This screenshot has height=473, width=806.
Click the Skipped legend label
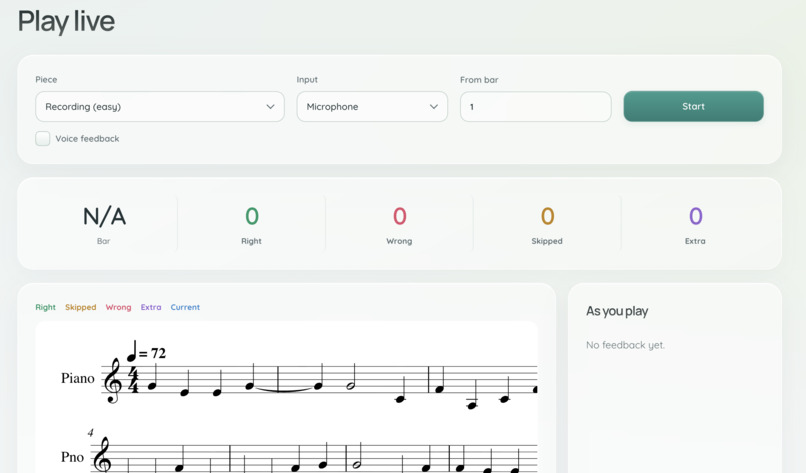(81, 307)
